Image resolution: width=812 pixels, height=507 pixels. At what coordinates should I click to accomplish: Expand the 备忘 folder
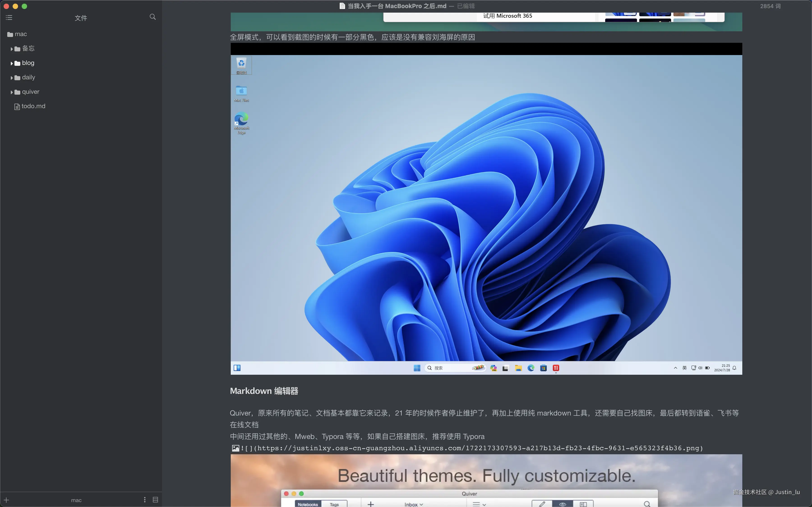click(12, 49)
